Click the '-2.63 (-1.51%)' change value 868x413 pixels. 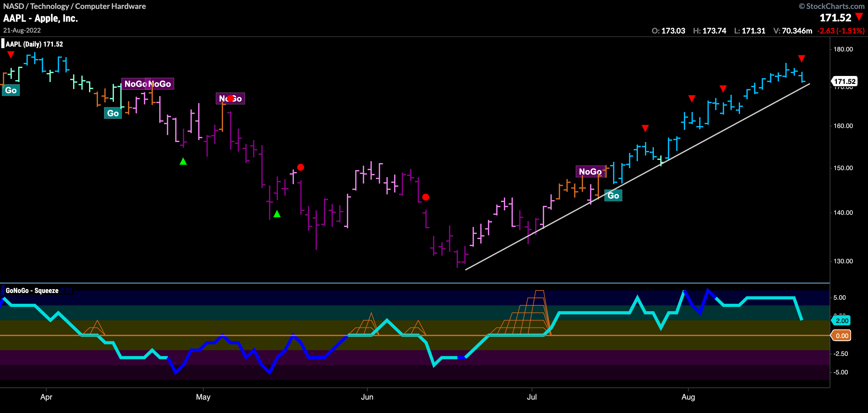pos(841,31)
